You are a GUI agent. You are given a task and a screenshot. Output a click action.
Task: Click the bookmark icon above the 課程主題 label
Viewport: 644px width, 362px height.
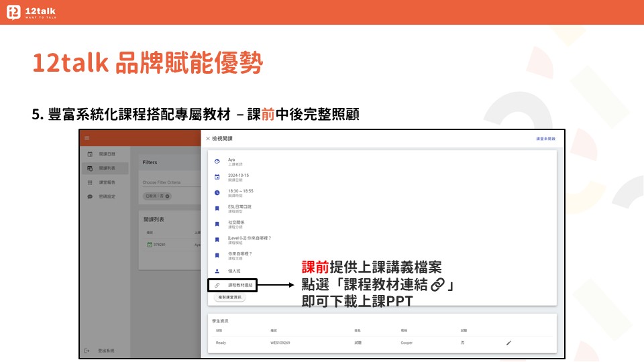[x=217, y=255]
